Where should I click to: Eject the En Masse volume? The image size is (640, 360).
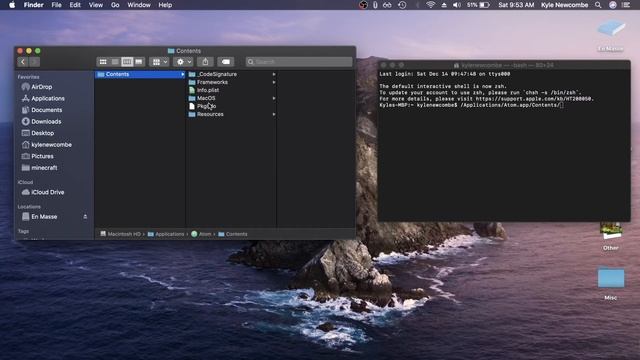click(85, 217)
